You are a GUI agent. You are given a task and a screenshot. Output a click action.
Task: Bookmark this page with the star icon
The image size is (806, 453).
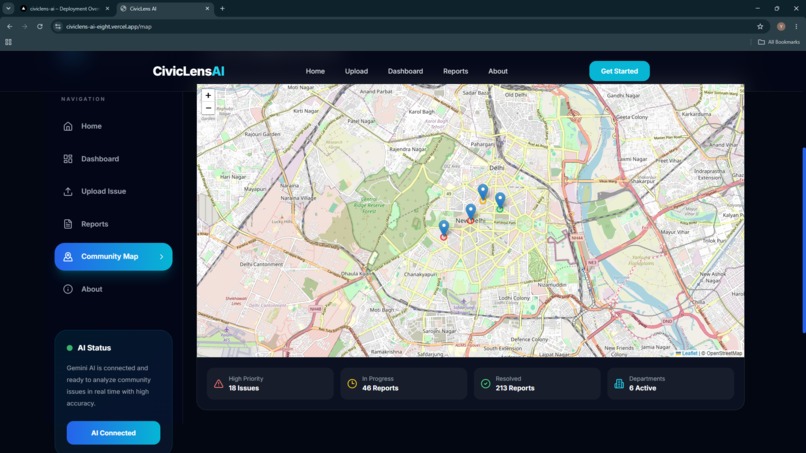tap(760, 26)
